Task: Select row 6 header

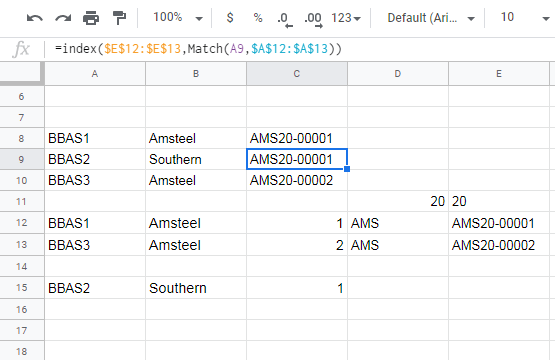Action: click(x=22, y=96)
